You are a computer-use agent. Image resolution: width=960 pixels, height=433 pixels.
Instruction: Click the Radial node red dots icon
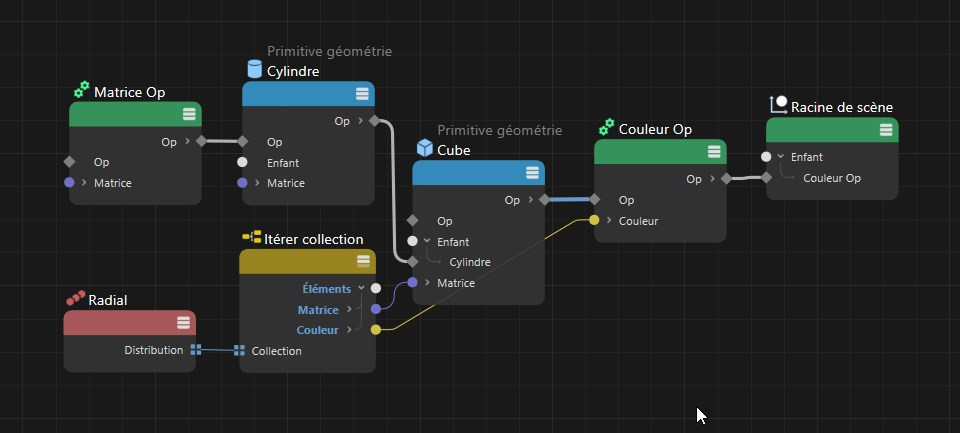(75, 299)
